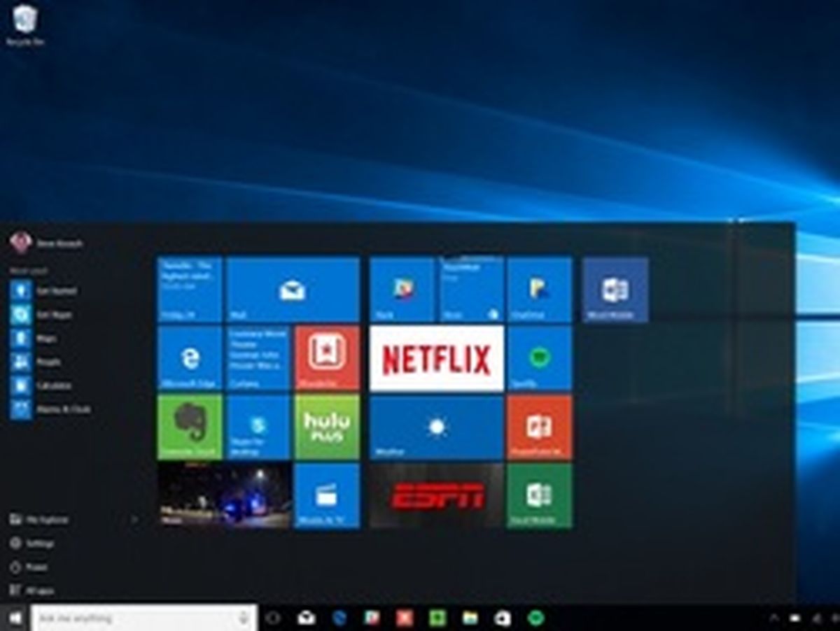This screenshot has height=631, width=840.
Task: Open the calendar live tile
Action: 190,290
